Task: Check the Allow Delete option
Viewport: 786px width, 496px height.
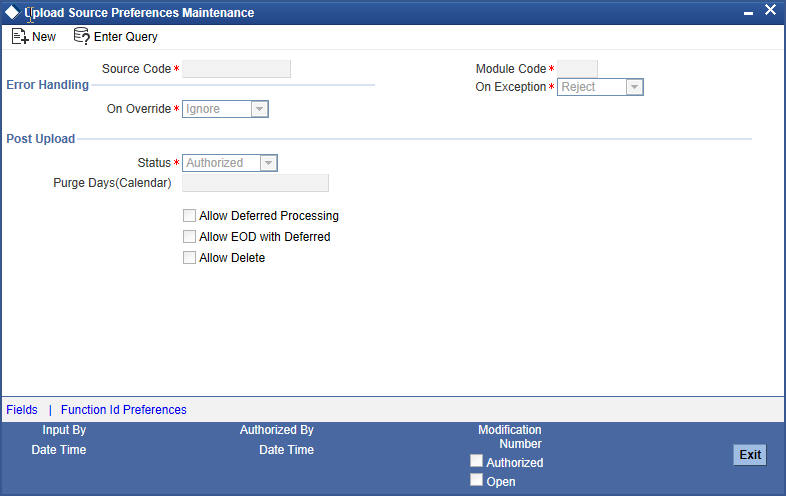Action: point(189,258)
